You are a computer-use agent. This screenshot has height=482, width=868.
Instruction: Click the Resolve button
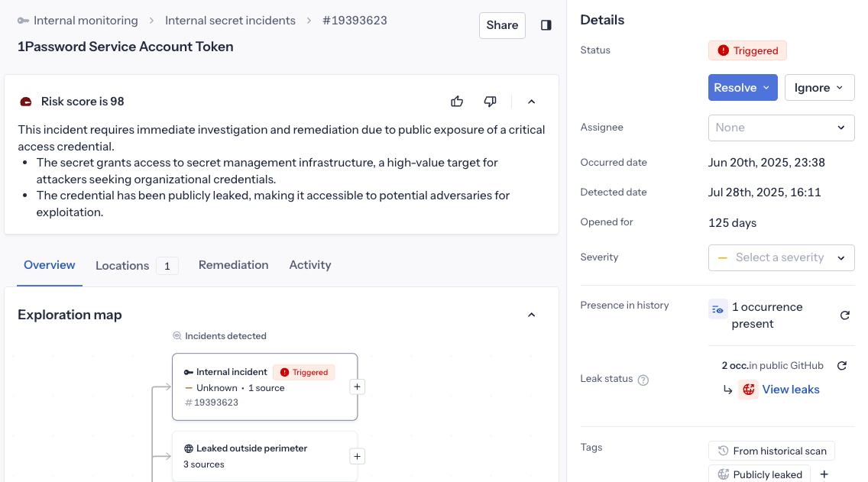[x=737, y=87]
